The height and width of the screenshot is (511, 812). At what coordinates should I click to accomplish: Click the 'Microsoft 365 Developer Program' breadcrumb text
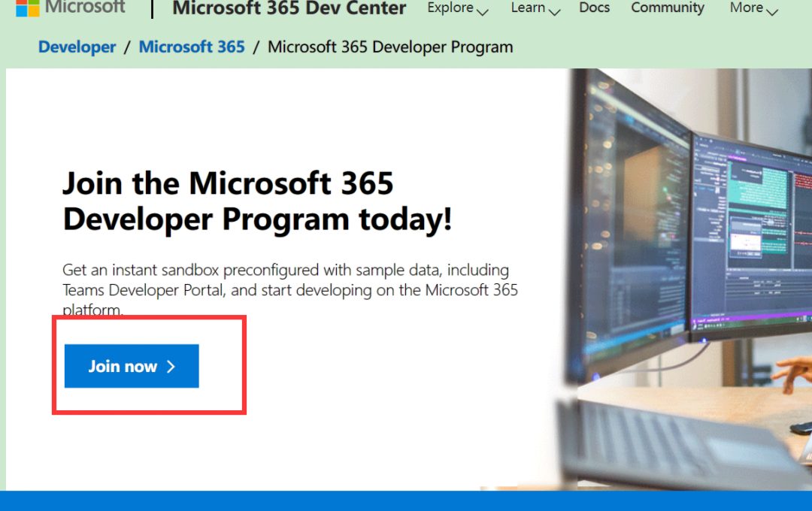click(390, 47)
